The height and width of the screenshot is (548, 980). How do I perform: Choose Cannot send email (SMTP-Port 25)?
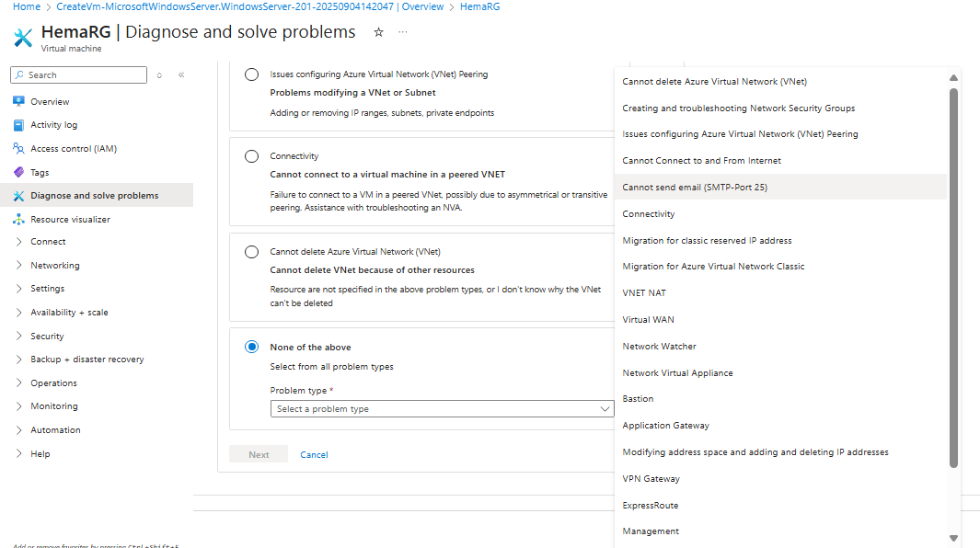(x=695, y=187)
